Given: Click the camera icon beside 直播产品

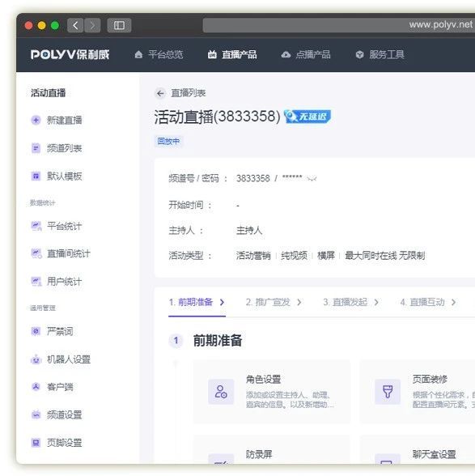Looking at the screenshot, I should click(212, 55).
